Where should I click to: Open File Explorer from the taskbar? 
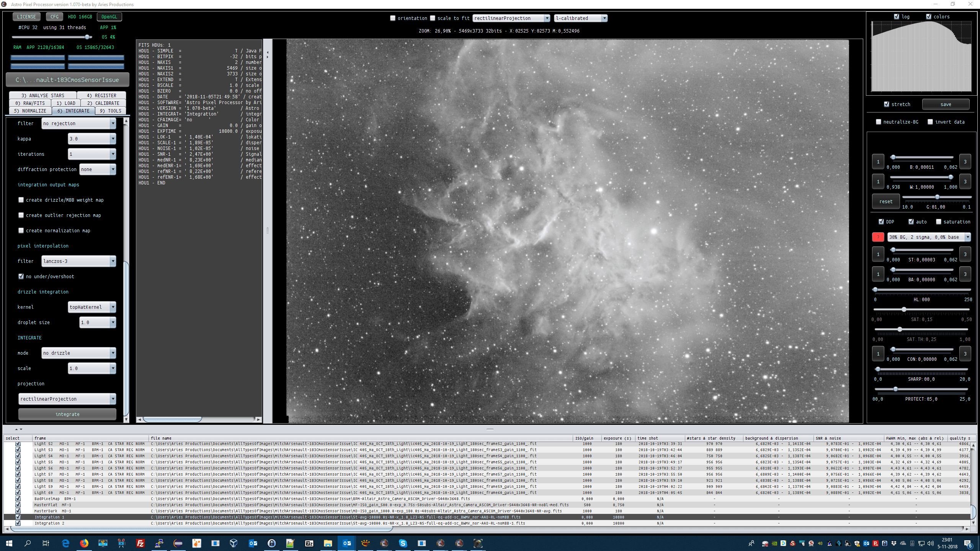tap(328, 543)
